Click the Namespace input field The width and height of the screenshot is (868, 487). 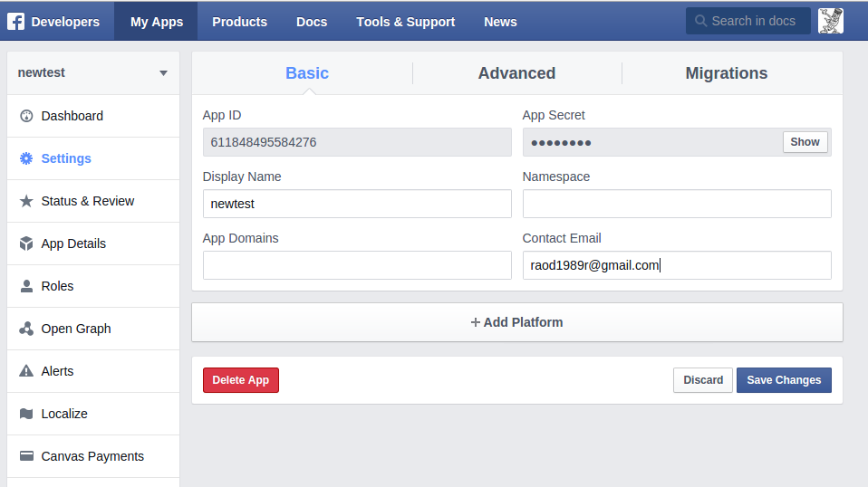pyautogui.click(x=677, y=204)
